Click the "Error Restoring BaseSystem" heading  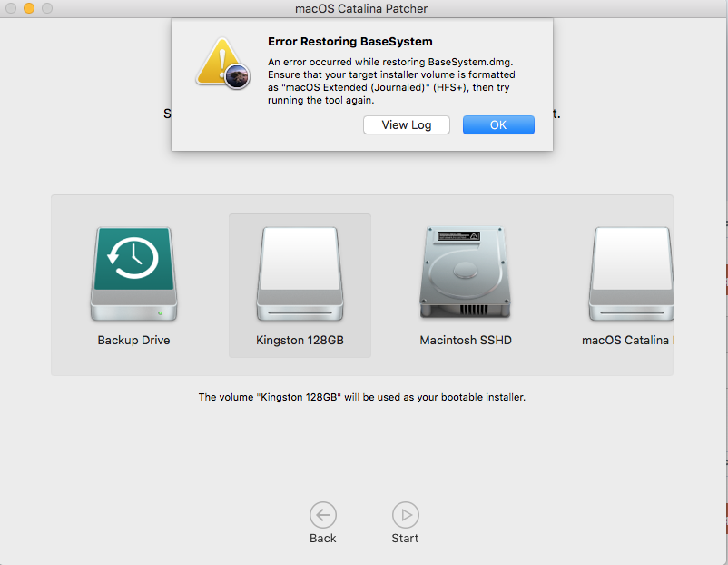point(350,42)
